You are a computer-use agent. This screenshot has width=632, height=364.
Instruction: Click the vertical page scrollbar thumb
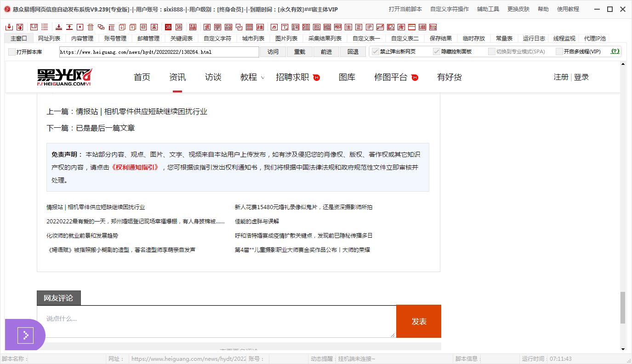(623, 307)
